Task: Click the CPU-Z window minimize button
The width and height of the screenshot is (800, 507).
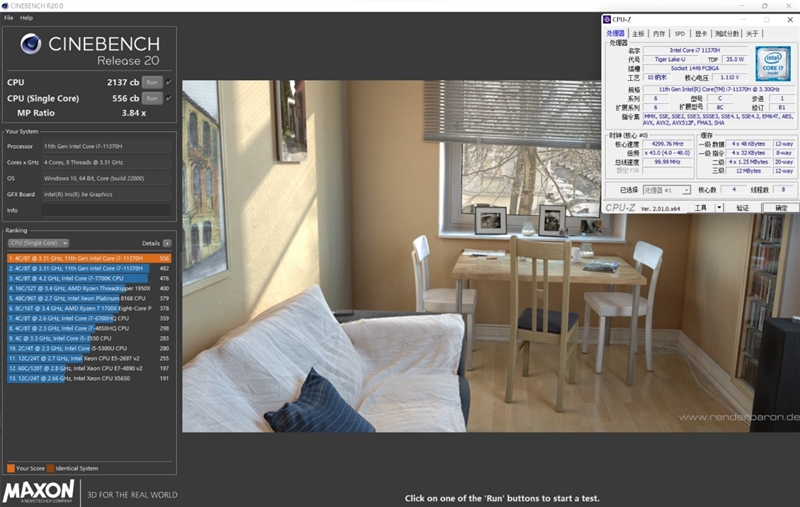Action: click(x=743, y=19)
